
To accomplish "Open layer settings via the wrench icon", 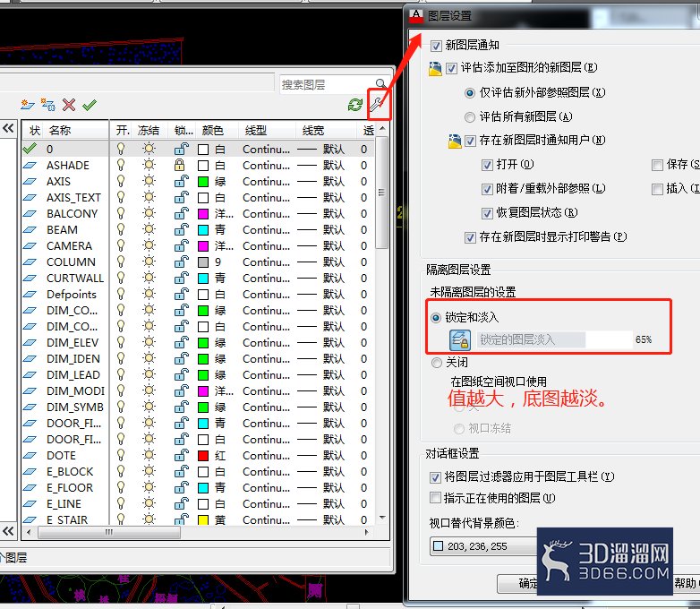I will [x=378, y=105].
